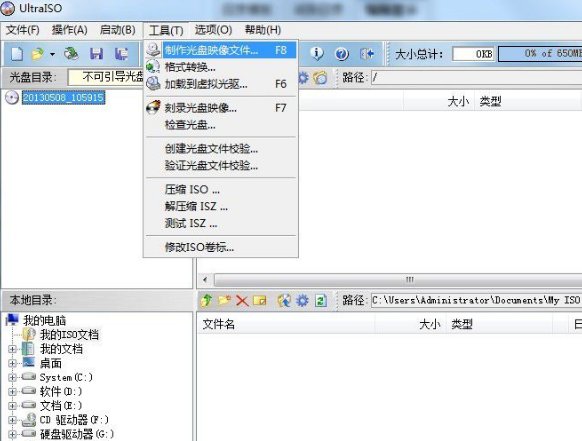Click the upper 路径 path field

point(476,78)
